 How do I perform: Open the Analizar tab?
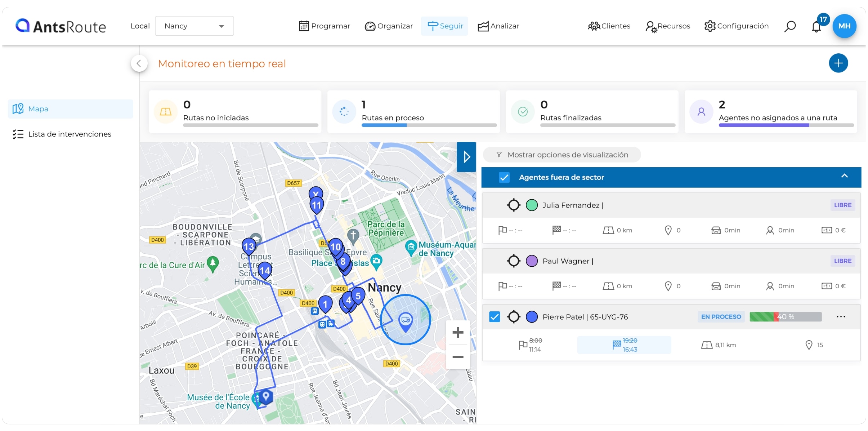coord(498,26)
